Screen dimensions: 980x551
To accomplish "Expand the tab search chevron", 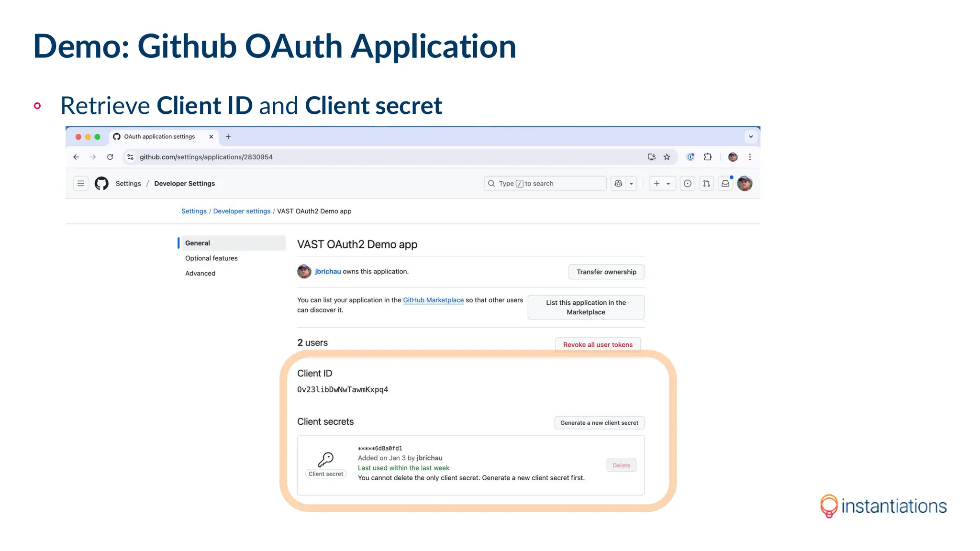I will [x=751, y=137].
